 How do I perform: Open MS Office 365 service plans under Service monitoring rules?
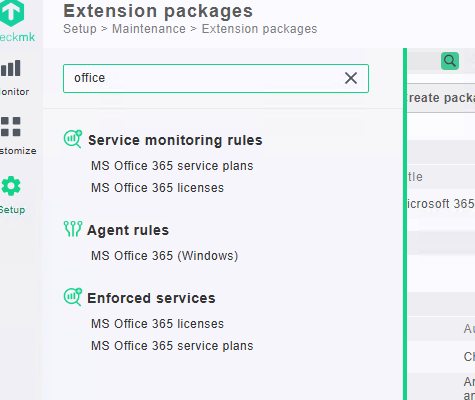(x=172, y=166)
